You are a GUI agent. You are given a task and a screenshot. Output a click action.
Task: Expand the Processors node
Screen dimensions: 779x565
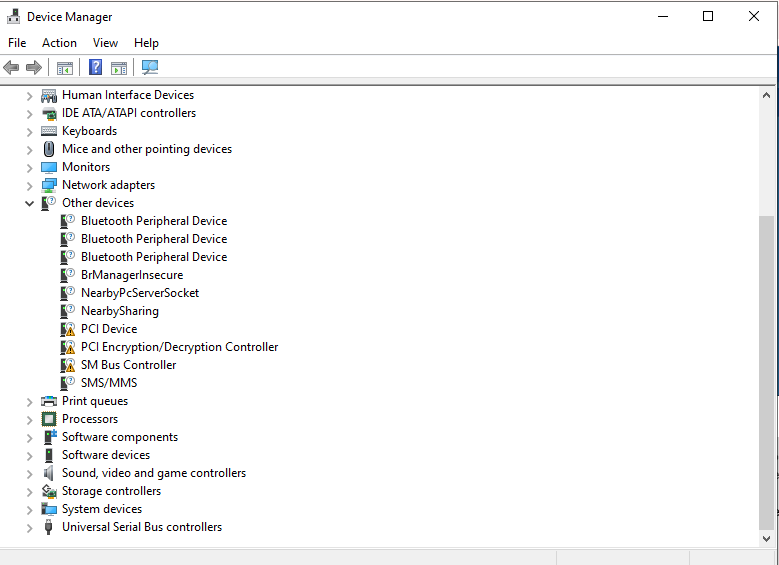[x=29, y=420]
